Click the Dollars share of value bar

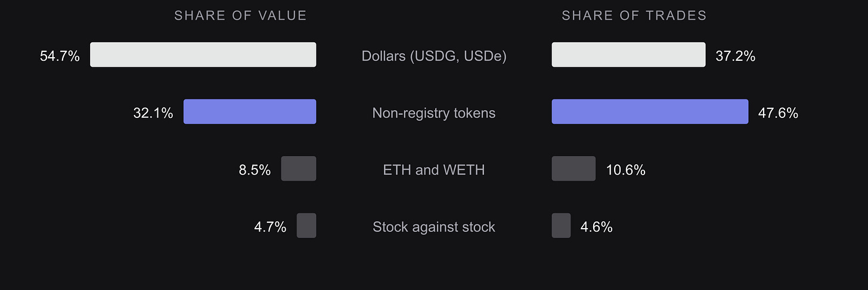tap(203, 55)
